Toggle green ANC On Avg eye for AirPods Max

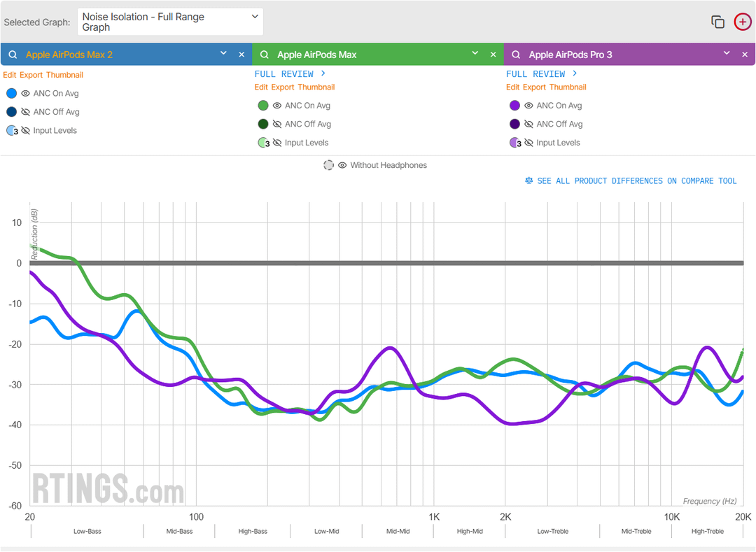point(277,106)
